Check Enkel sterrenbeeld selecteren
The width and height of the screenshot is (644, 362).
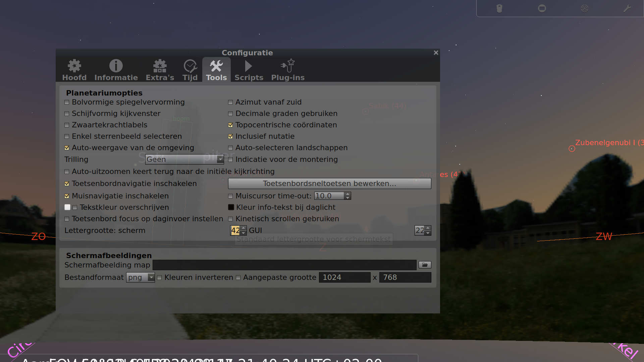[x=67, y=136]
